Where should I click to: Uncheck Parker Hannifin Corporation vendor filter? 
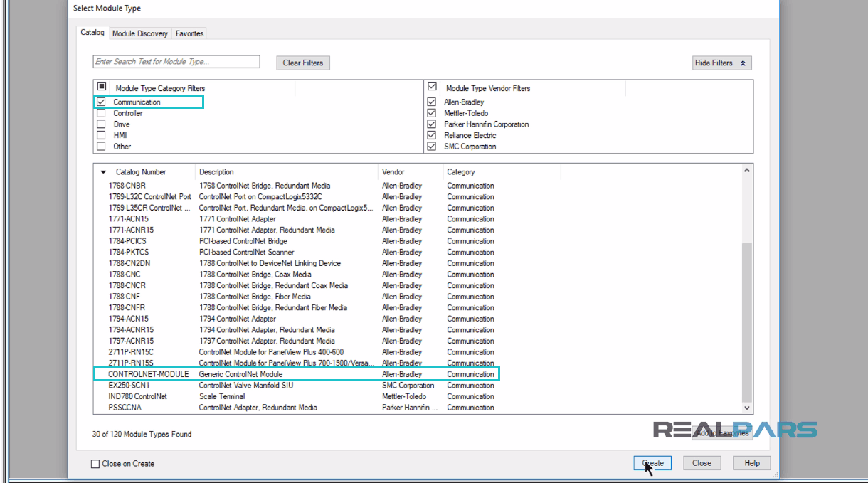tap(432, 124)
